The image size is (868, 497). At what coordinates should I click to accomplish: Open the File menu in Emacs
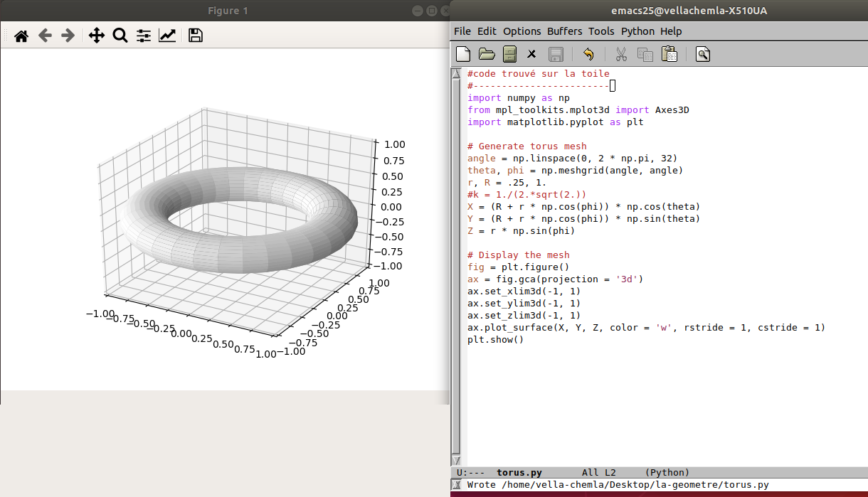pyautogui.click(x=462, y=31)
